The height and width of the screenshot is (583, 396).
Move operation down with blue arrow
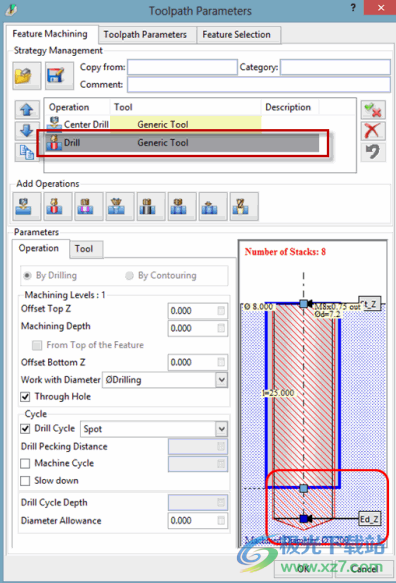click(27, 131)
